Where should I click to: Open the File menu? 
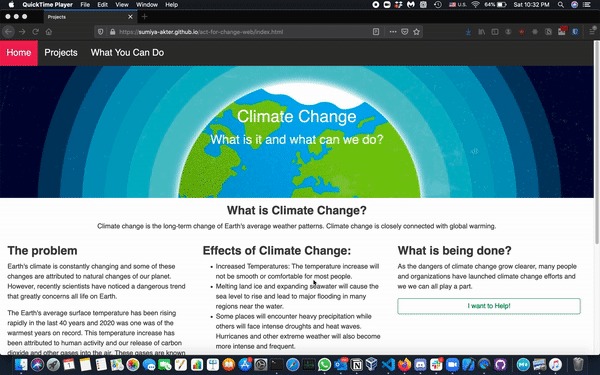85,5
